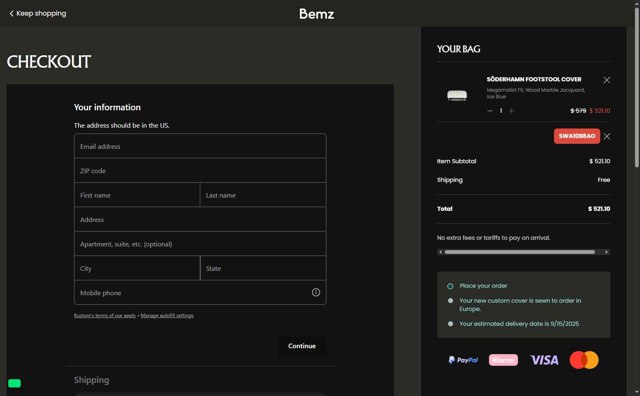Viewport: 640px width, 396px height.
Task: Click the SWA108BAO coupon badge
Action: click(577, 136)
